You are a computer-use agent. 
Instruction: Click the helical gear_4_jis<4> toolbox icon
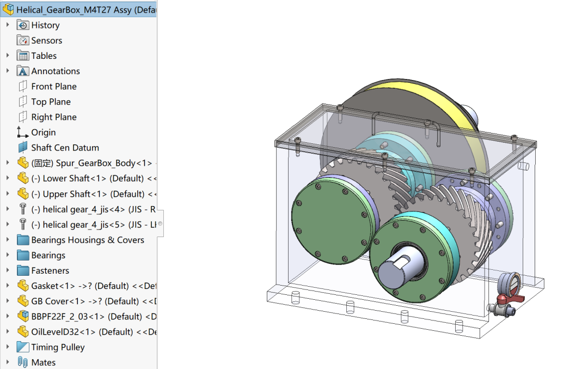(x=22, y=209)
